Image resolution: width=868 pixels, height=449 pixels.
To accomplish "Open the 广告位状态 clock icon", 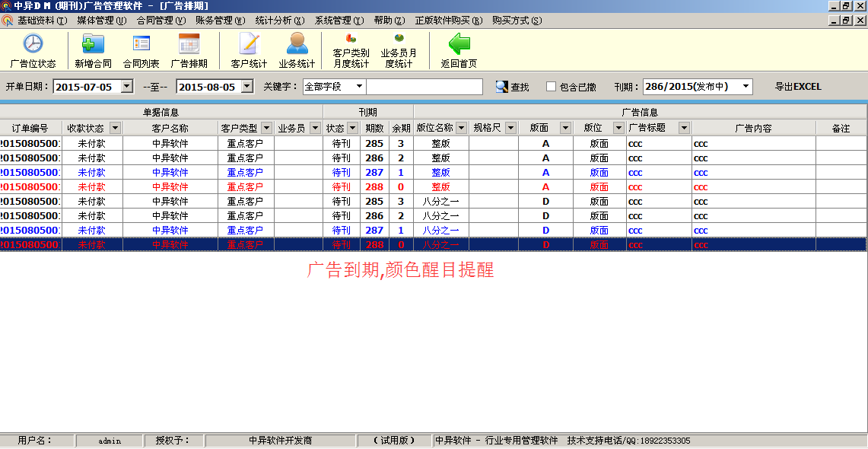I will click(x=33, y=44).
